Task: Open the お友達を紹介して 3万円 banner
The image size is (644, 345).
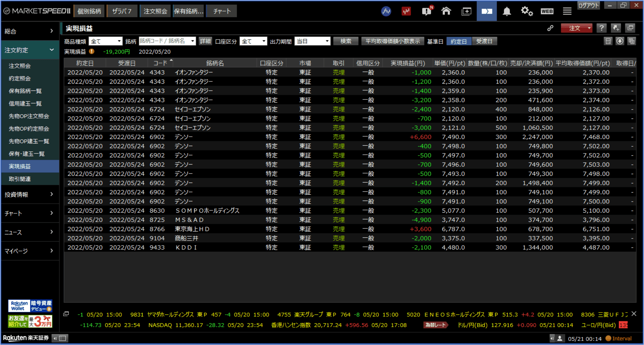Action: click(30, 322)
